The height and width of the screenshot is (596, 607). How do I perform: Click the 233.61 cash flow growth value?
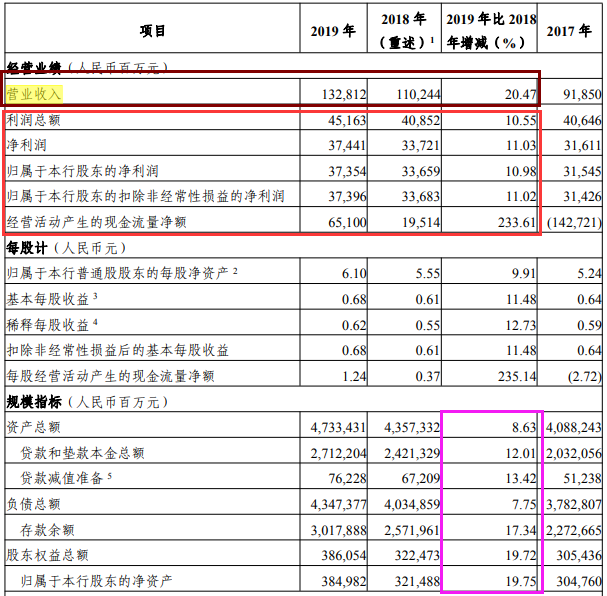(x=517, y=222)
